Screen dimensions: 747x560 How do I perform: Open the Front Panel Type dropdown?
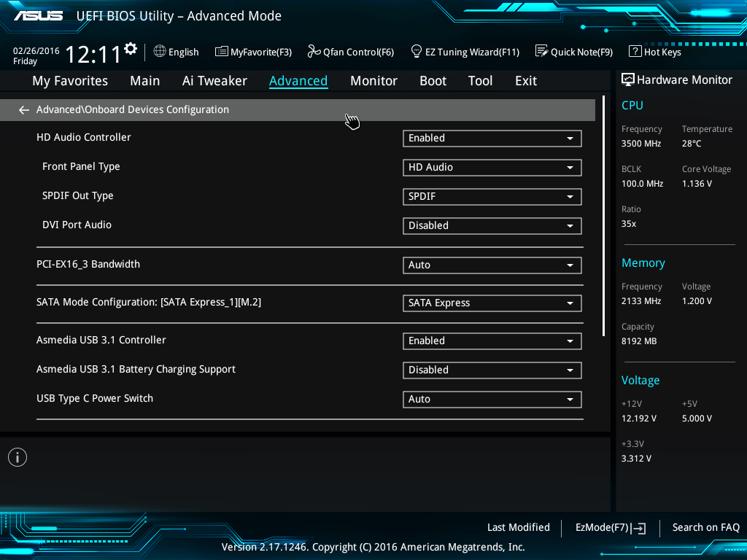click(492, 167)
